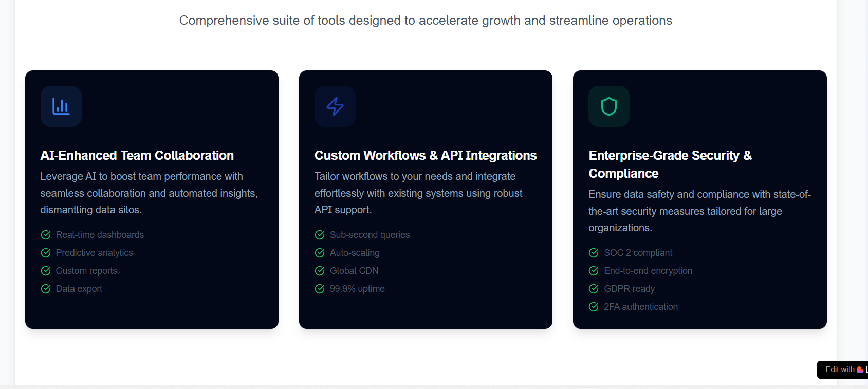Click the check icon beside 99.9% uptime
The height and width of the screenshot is (389, 868).
tap(320, 289)
